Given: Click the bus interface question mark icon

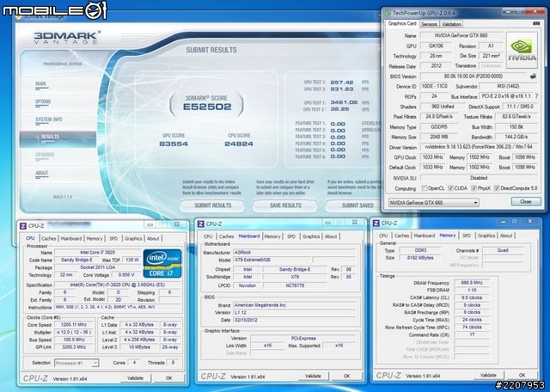Looking at the screenshot, I should (x=536, y=95).
